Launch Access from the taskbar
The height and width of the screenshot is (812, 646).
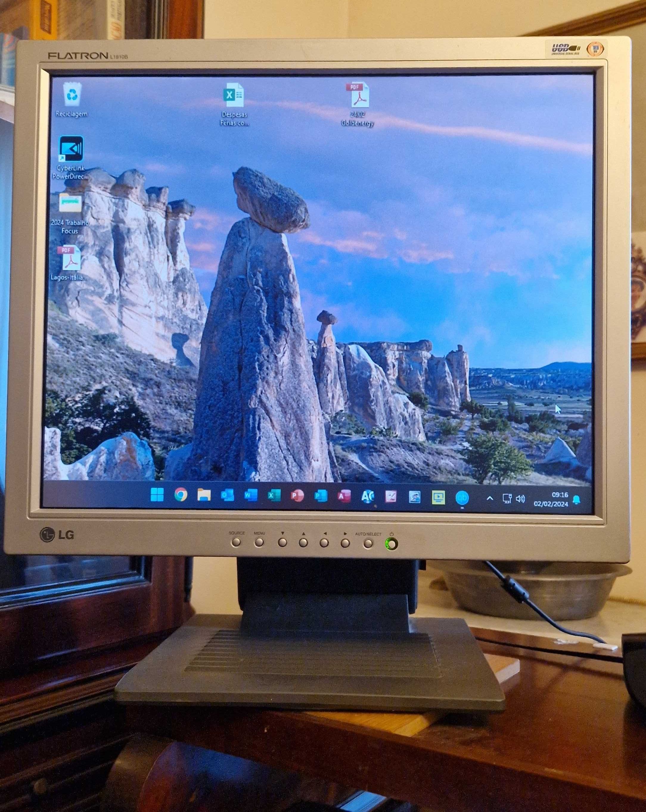[x=344, y=496]
